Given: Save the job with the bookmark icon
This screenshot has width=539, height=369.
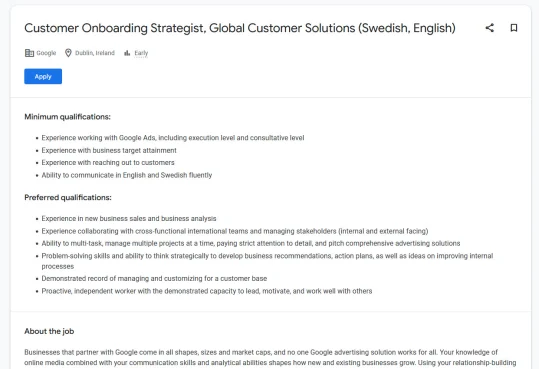Looking at the screenshot, I should pyautogui.click(x=514, y=28).
